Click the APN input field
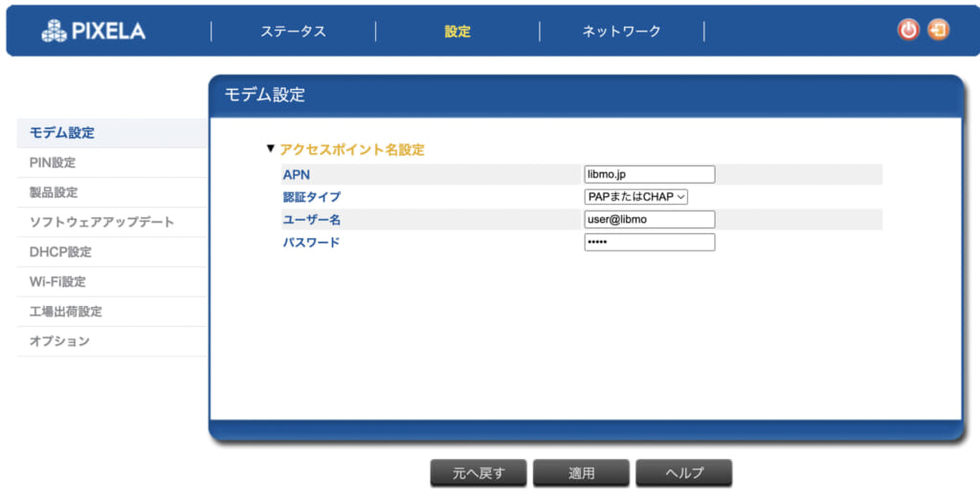The height and width of the screenshot is (503, 980). tap(650, 174)
